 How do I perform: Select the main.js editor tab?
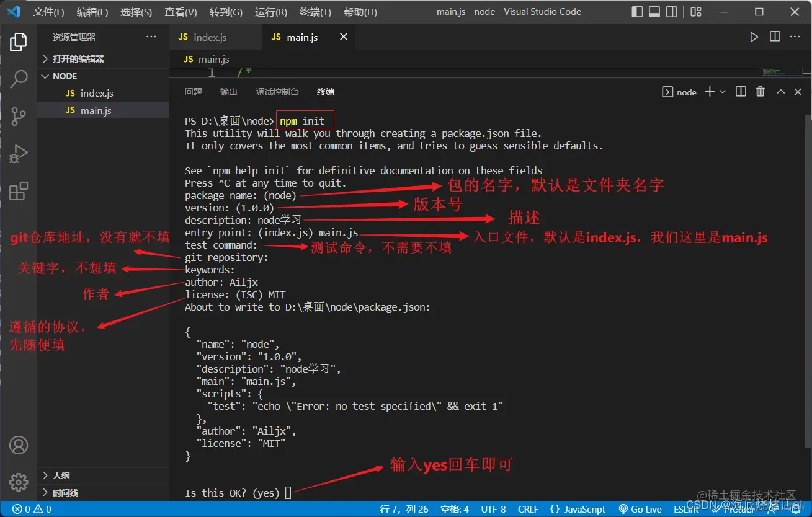point(308,37)
